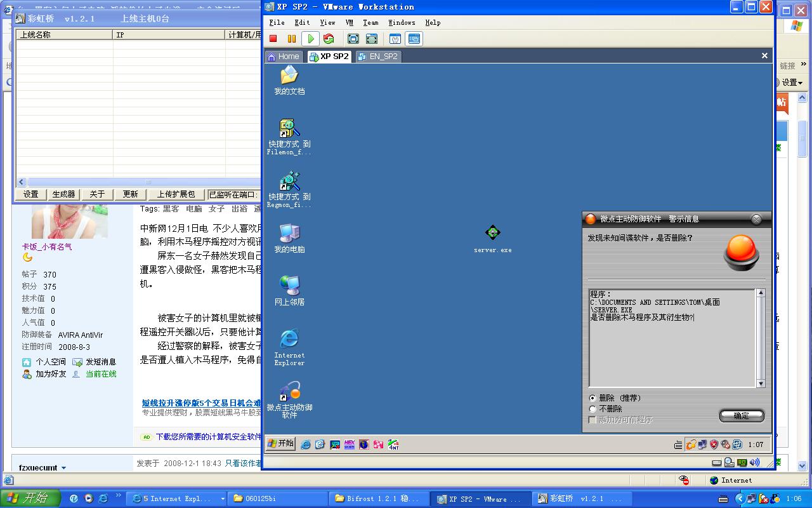Select the Regmon shortcut desktop icon
Screen dimensions: 812x508
289,182
